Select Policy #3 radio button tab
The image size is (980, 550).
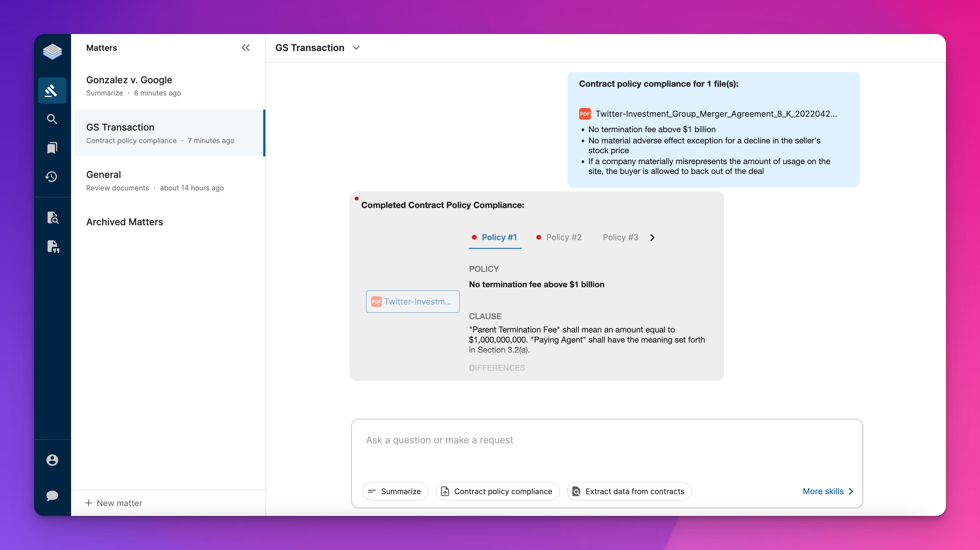(x=620, y=237)
